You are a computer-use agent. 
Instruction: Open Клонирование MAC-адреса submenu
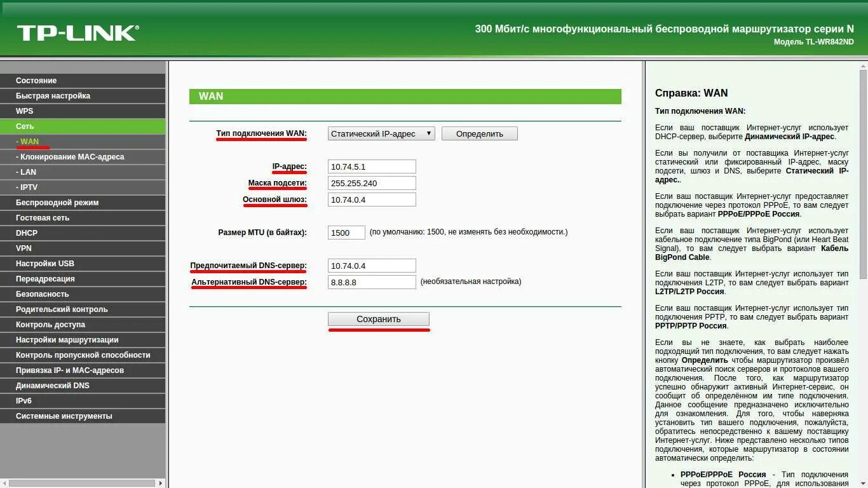point(83,157)
